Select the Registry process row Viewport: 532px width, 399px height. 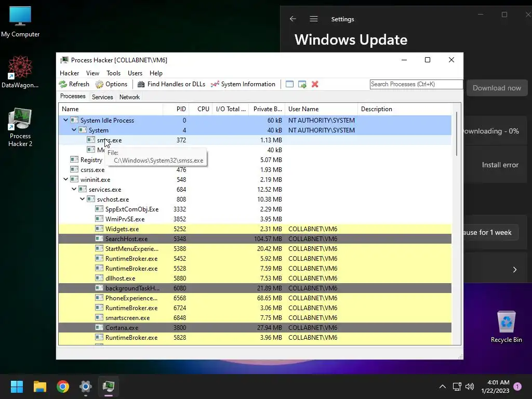[255, 160]
